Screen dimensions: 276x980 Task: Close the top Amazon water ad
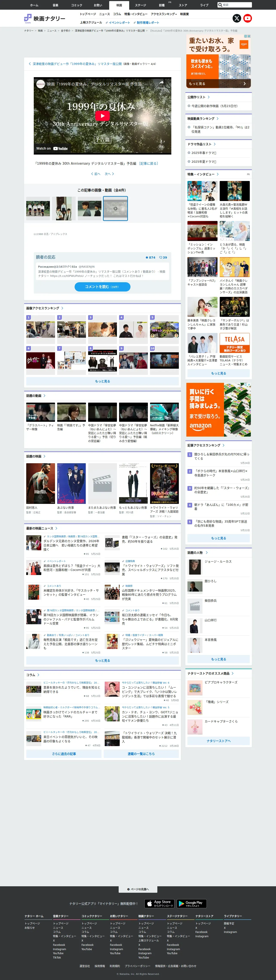point(249,36)
